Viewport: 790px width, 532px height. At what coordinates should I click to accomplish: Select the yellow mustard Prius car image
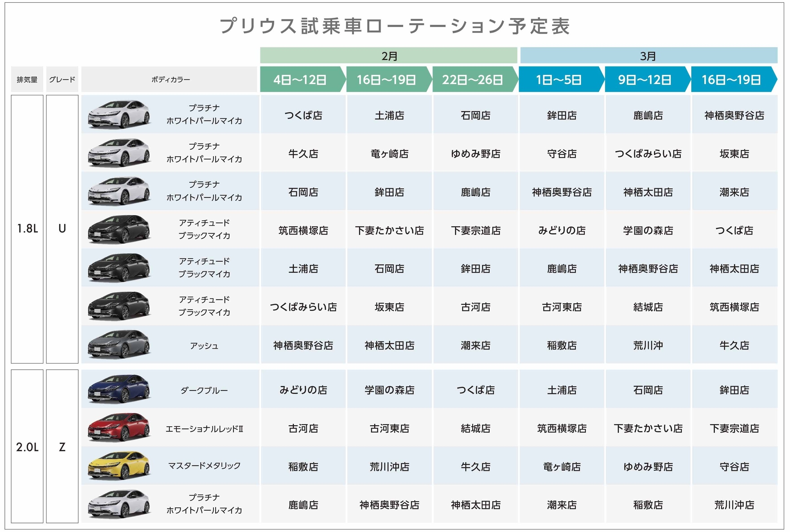coord(119,466)
